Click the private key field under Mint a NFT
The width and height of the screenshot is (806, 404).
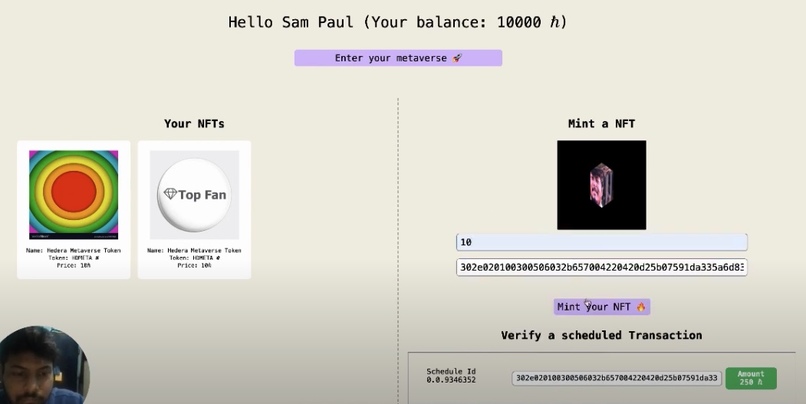(601, 267)
